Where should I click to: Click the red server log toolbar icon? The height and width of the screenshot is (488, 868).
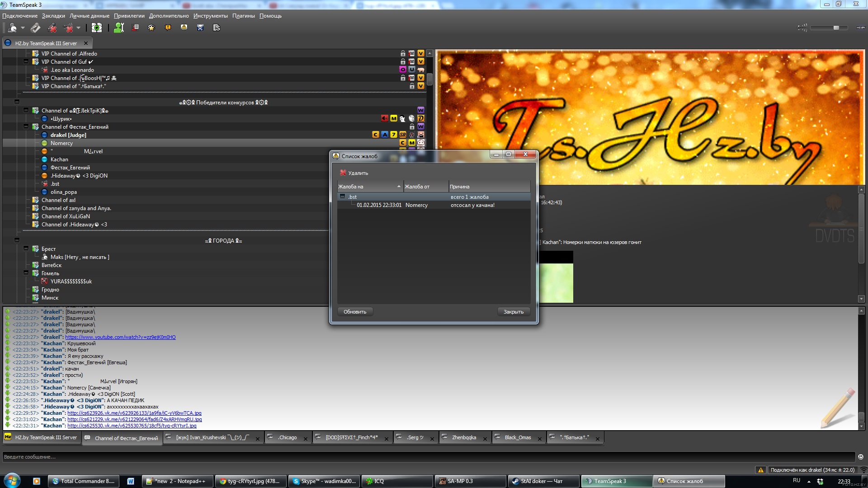tap(135, 28)
